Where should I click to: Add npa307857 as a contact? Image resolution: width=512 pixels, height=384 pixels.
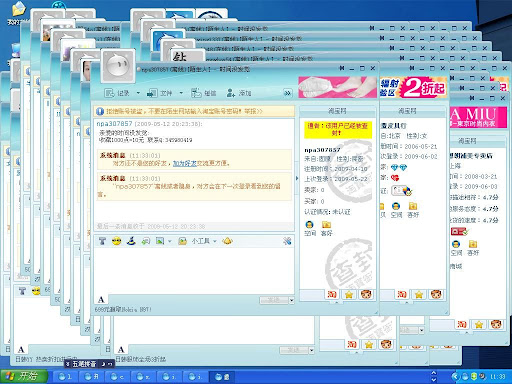pyautogui.click(x=239, y=93)
